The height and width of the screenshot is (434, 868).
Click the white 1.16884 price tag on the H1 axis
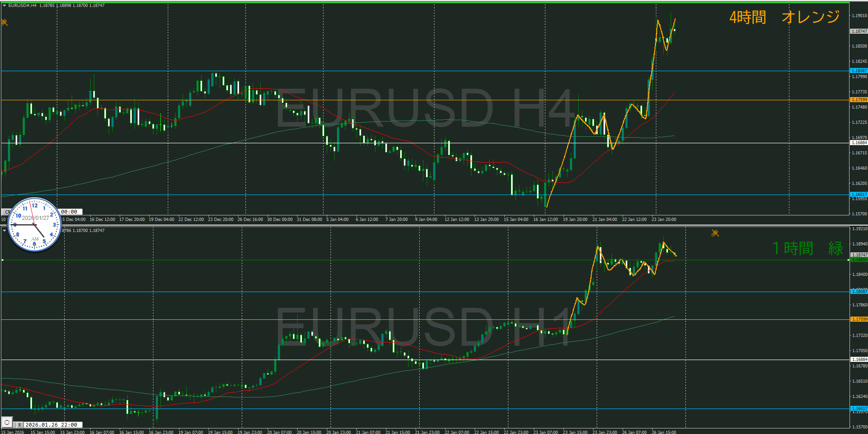(859, 359)
